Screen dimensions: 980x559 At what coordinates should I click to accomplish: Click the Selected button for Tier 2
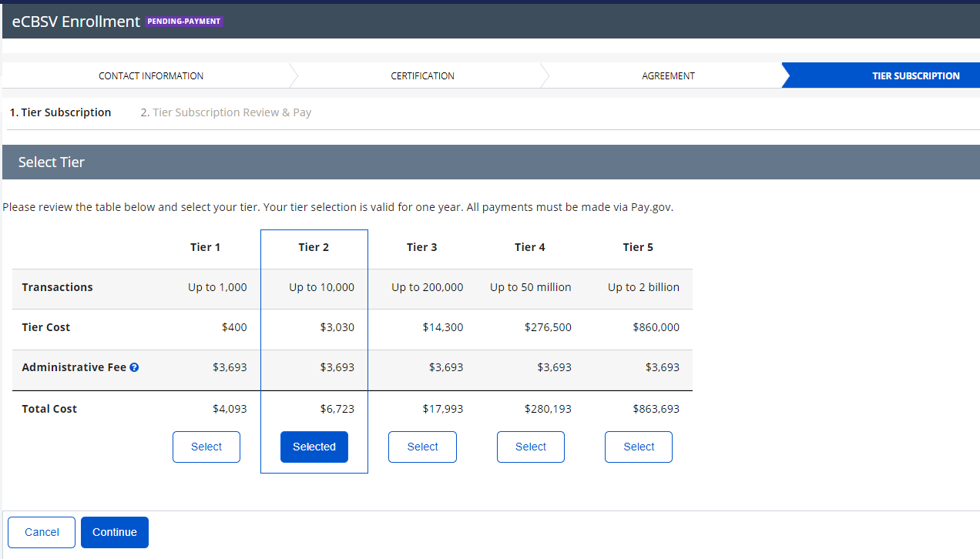click(314, 447)
